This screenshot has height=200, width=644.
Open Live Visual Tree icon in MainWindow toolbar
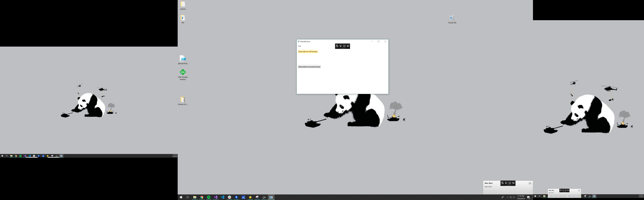pyautogui.click(x=337, y=46)
